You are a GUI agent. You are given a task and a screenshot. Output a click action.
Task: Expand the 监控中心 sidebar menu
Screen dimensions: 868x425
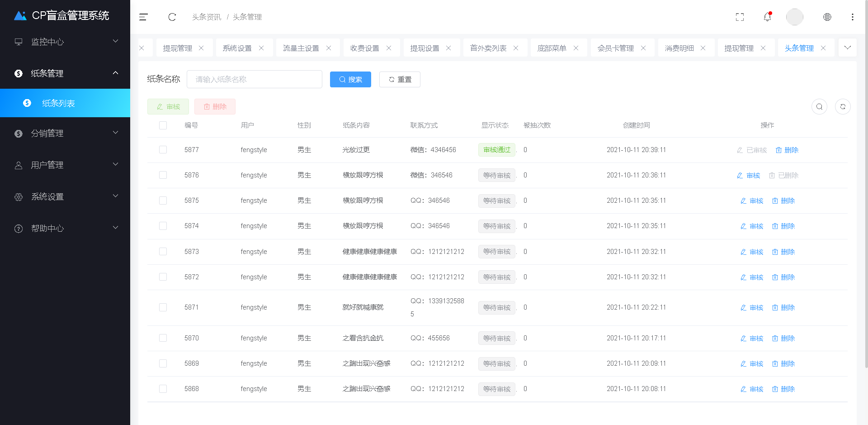[x=65, y=42]
